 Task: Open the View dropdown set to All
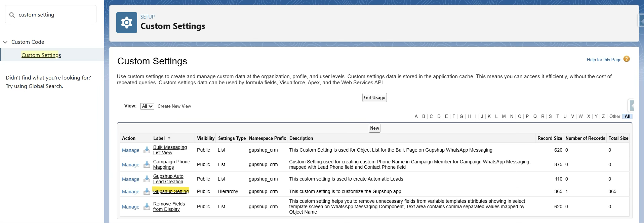click(147, 106)
